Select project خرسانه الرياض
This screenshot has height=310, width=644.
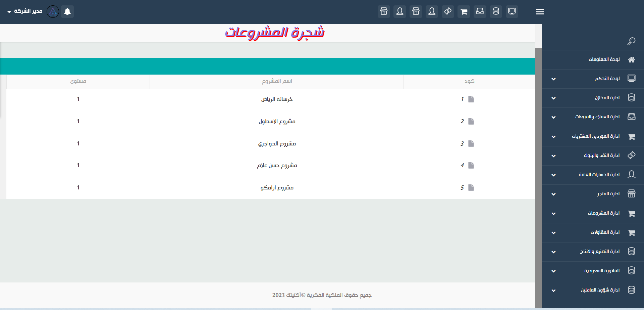[x=277, y=99]
